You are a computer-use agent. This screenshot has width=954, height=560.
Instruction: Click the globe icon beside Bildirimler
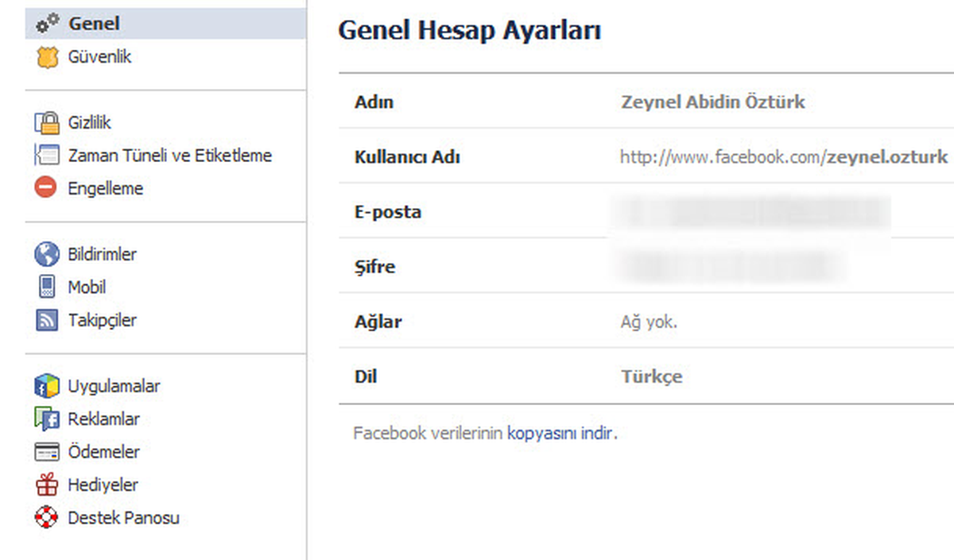[x=47, y=254]
